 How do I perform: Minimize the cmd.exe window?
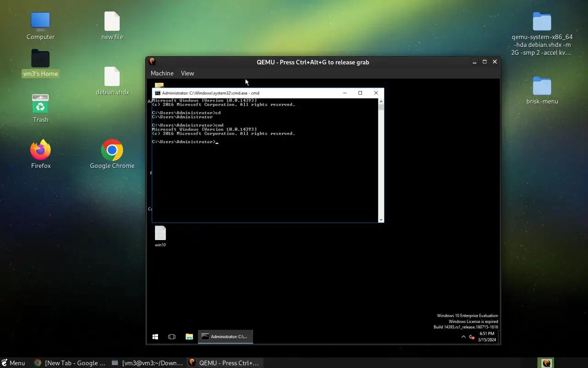click(345, 93)
